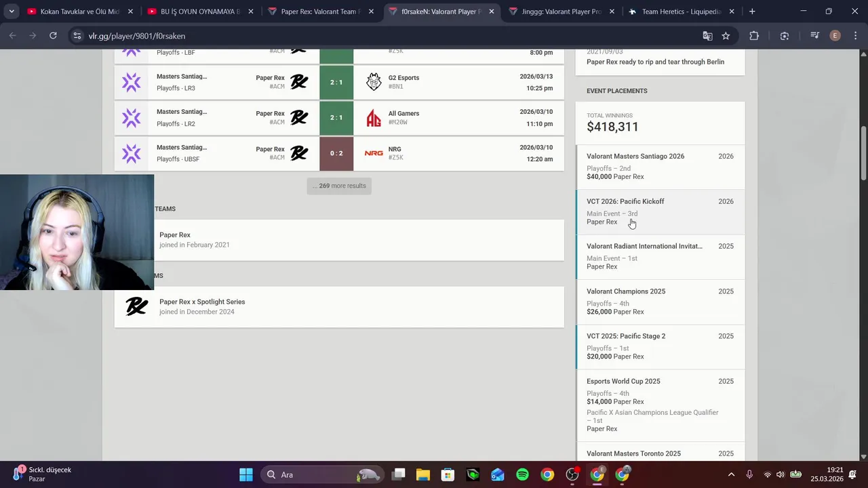Open Valorant Masters Santiago 2026 placement

coord(660,167)
